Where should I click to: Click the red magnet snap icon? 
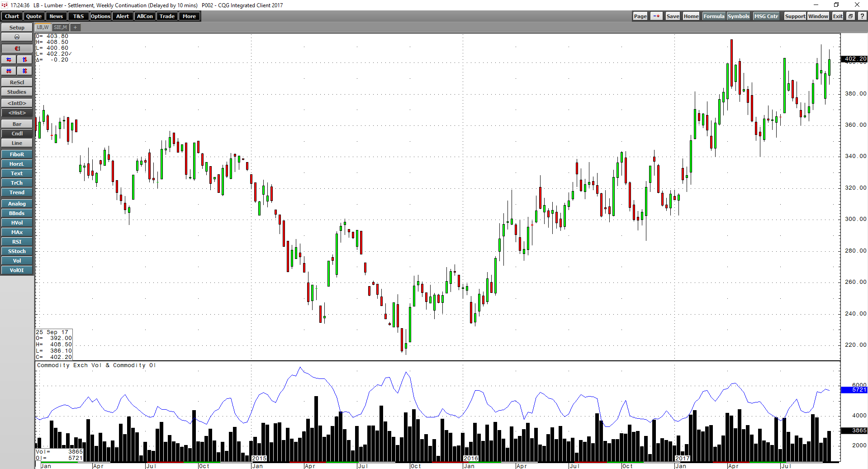17,48
